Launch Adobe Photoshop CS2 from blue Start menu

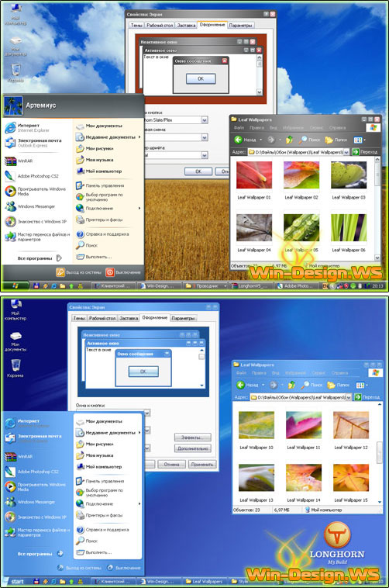click(x=33, y=472)
